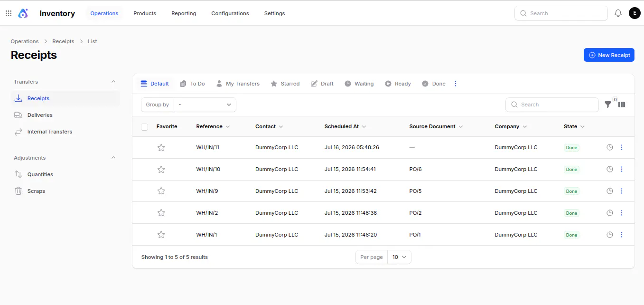Click clock icon on WH/IN/10 row

[x=610, y=169]
